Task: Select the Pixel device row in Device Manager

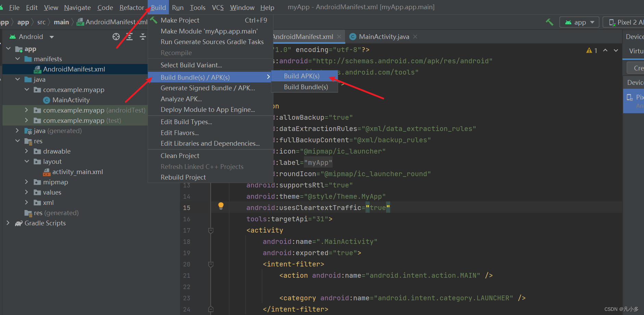Action: tap(633, 101)
